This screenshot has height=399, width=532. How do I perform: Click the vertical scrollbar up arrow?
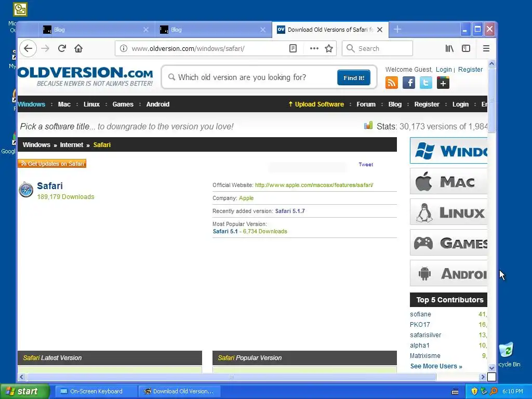click(491, 64)
